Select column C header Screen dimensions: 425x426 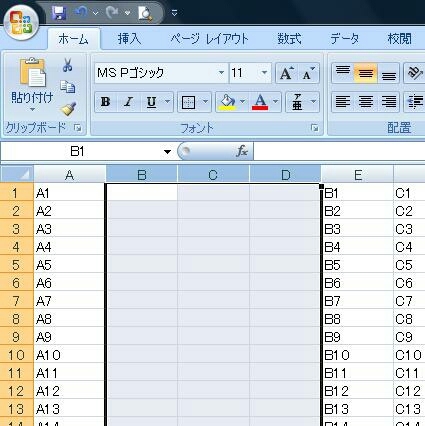coord(213,174)
